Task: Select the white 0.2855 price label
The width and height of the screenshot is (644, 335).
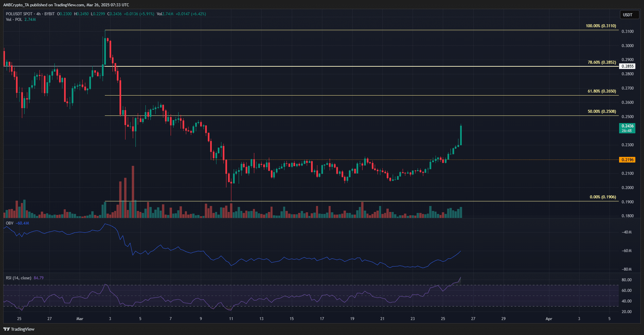Action: point(627,66)
